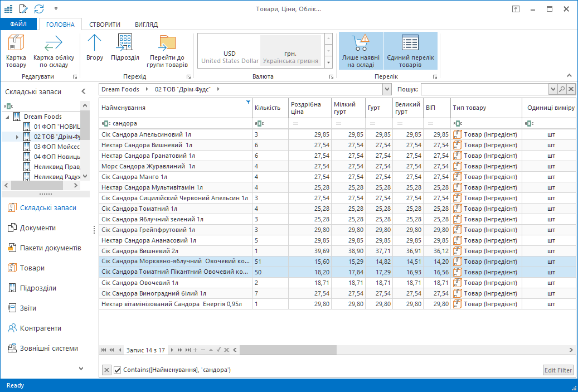The height and width of the screenshot is (392, 578).
Task: Switch to the СТВОРИТИ ribbon tab
Action: [105, 25]
